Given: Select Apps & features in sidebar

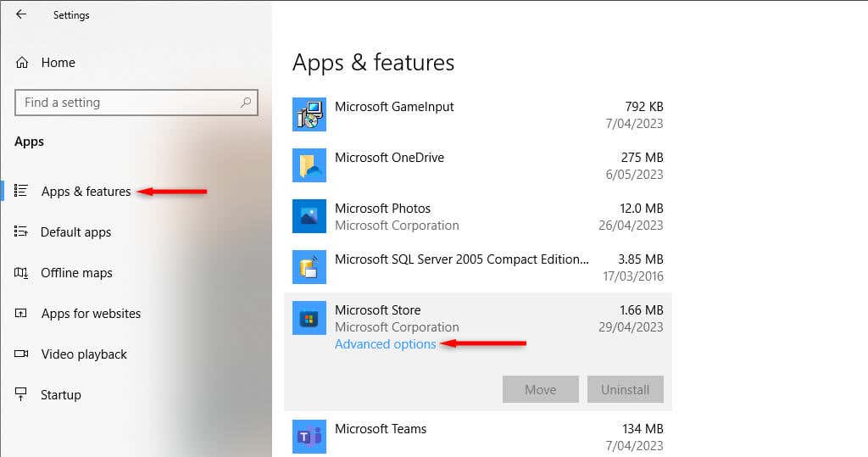Looking at the screenshot, I should (86, 192).
